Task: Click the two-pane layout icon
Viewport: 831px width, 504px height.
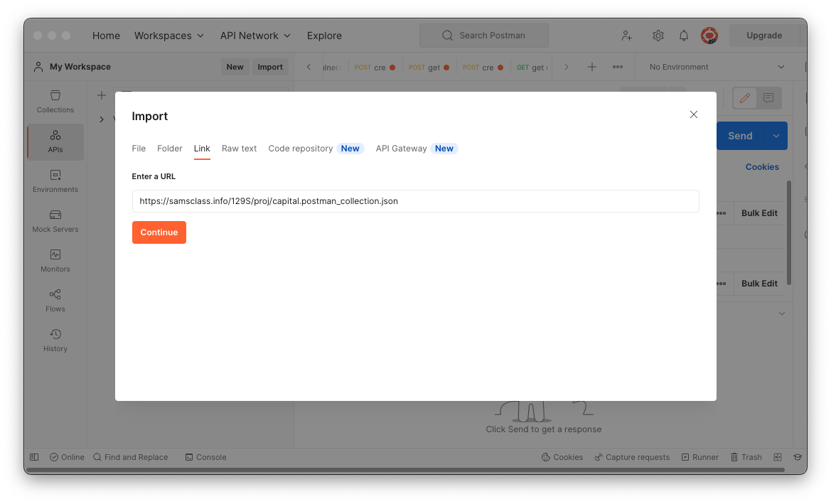Action: point(778,457)
